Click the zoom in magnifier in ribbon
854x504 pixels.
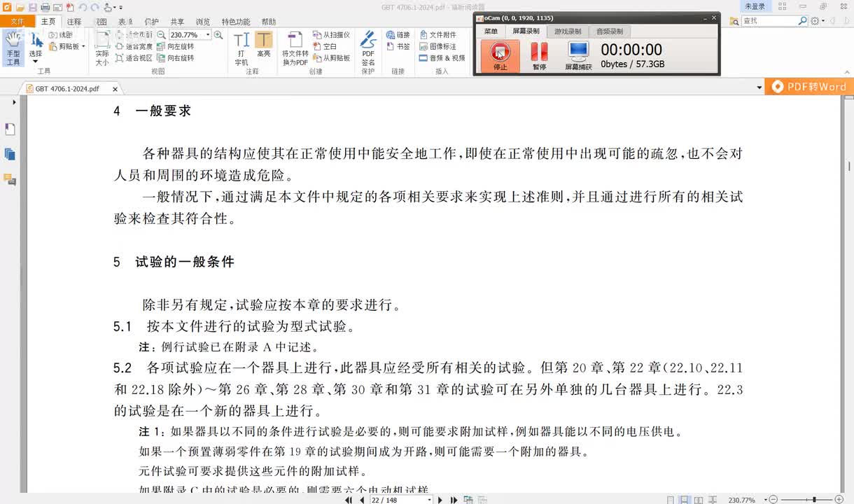[218, 35]
